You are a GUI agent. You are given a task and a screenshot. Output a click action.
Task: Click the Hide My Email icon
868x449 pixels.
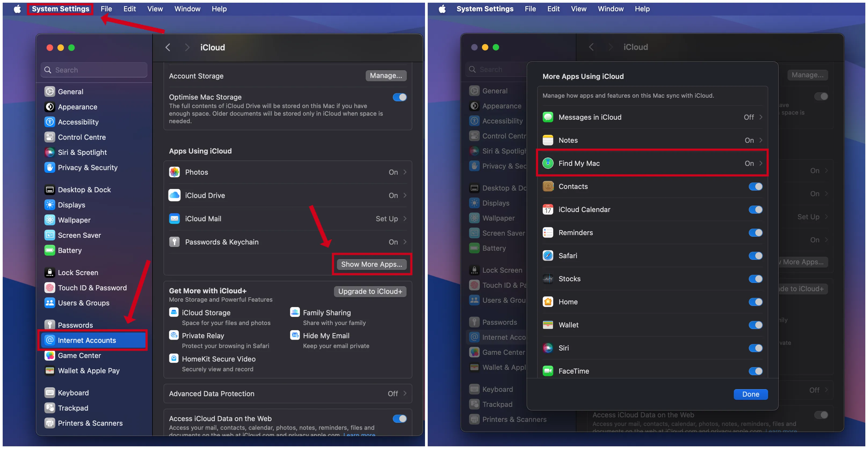click(x=295, y=335)
